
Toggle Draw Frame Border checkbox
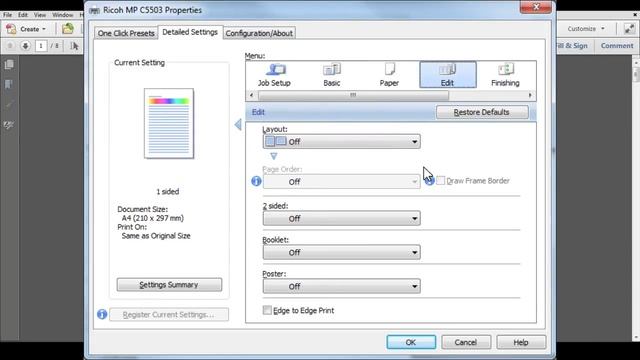pyautogui.click(x=440, y=180)
